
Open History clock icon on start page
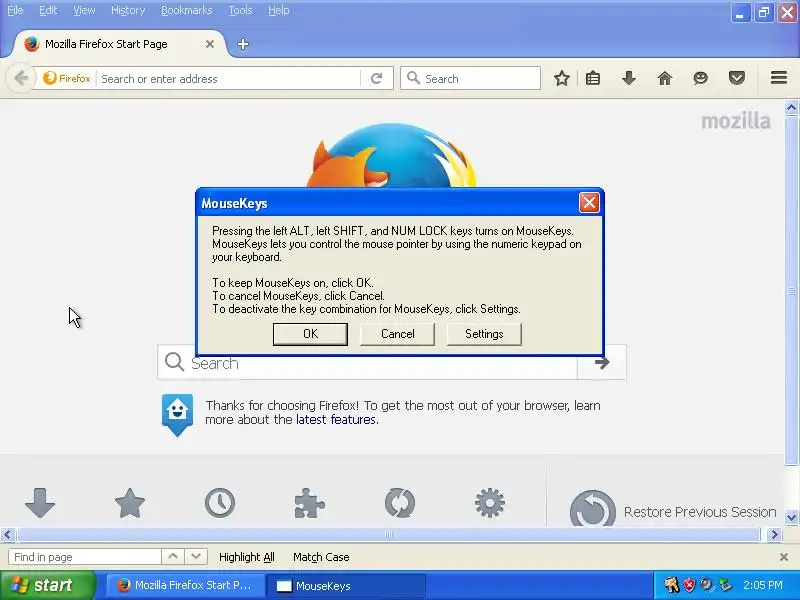click(220, 503)
